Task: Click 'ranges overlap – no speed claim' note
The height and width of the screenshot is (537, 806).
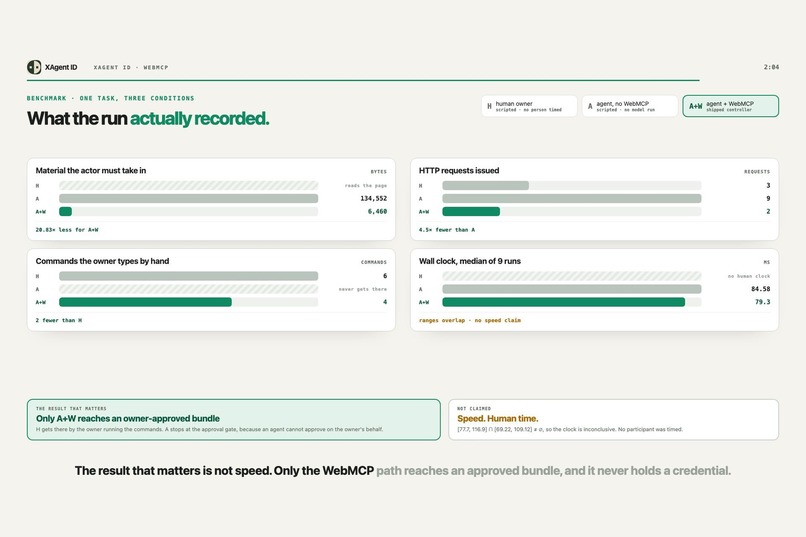Action: coord(470,320)
